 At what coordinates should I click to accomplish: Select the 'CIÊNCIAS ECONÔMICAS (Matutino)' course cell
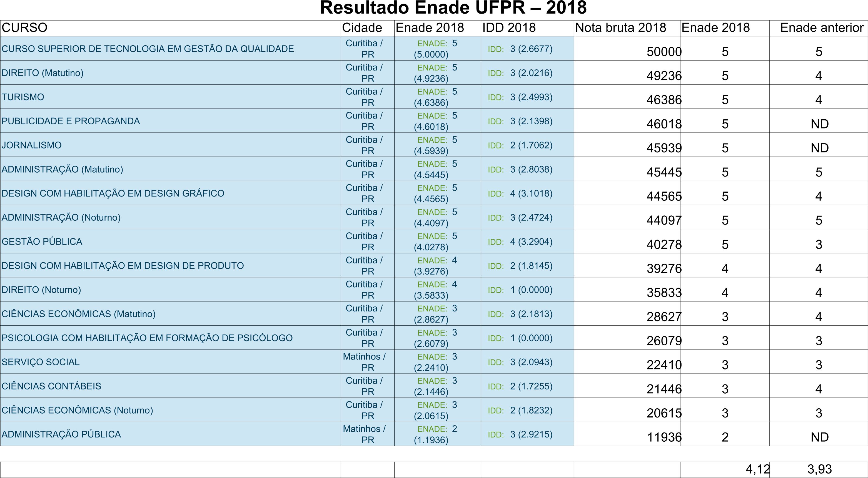pyautogui.click(x=171, y=314)
